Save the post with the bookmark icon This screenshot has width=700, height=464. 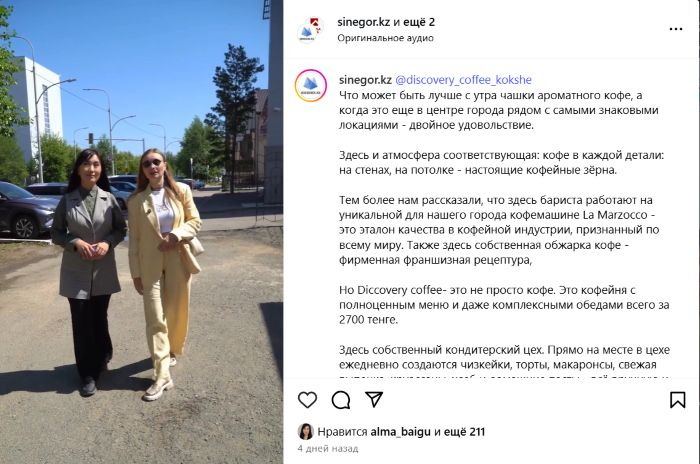point(677,400)
